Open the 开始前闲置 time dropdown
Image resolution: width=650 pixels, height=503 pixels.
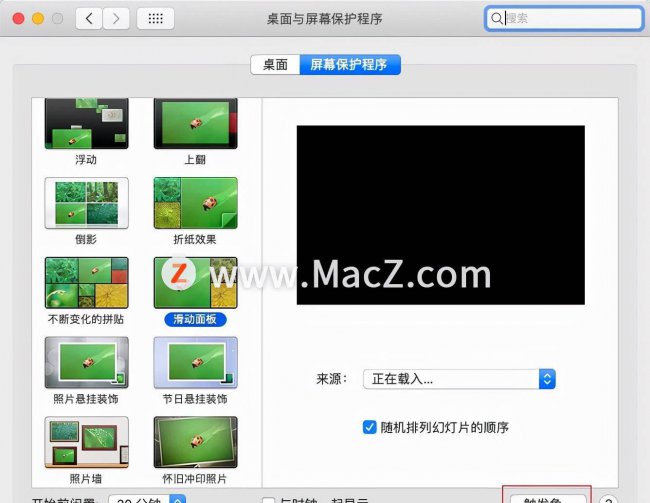point(147,499)
